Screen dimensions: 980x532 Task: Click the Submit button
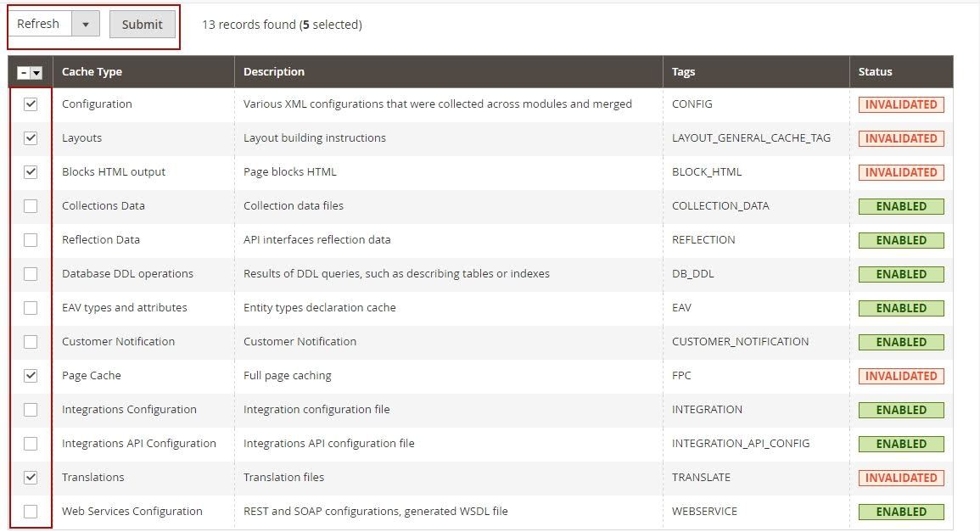click(142, 24)
